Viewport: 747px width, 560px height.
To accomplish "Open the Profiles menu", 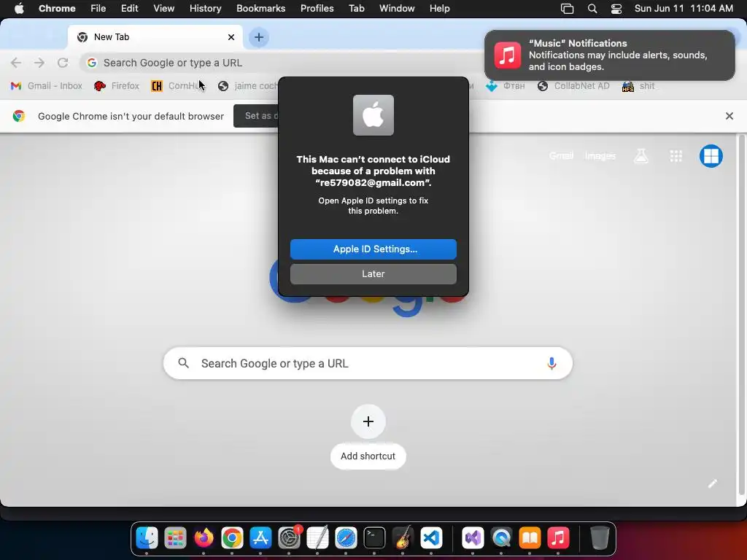I will click(x=317, y=9).
